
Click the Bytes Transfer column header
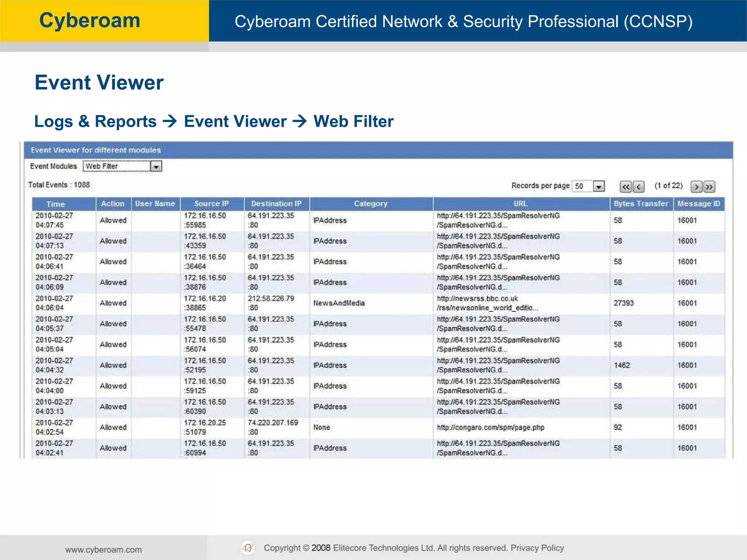click(641, 204)
